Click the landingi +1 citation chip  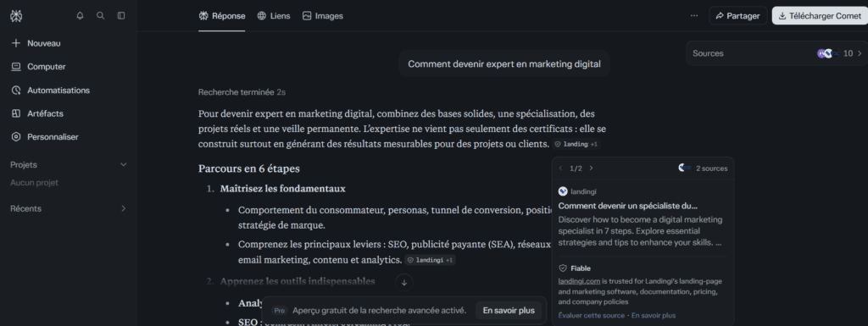pyautogui.click(x=430, y=260)
